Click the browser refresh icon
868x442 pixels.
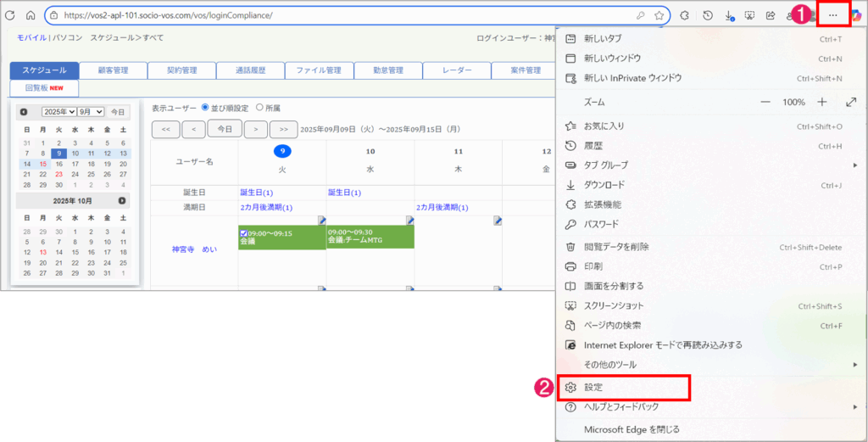(x=11, y=15)
